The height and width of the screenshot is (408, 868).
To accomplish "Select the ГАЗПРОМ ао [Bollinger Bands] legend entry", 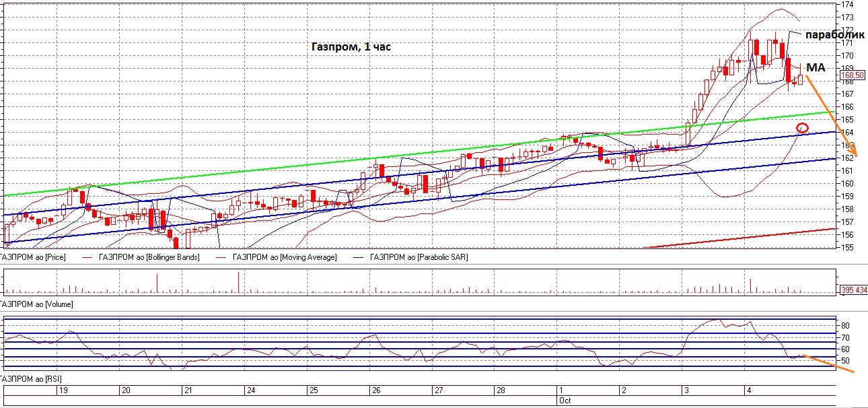I will 149,257.
